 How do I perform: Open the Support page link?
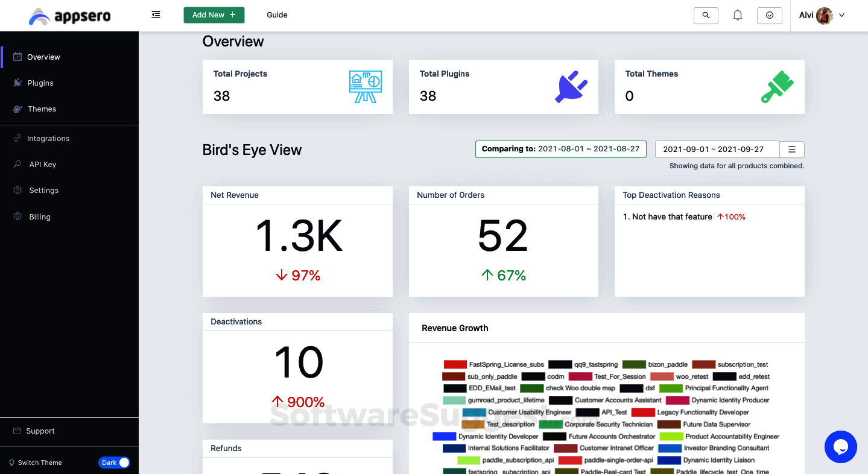pos(40,431)
